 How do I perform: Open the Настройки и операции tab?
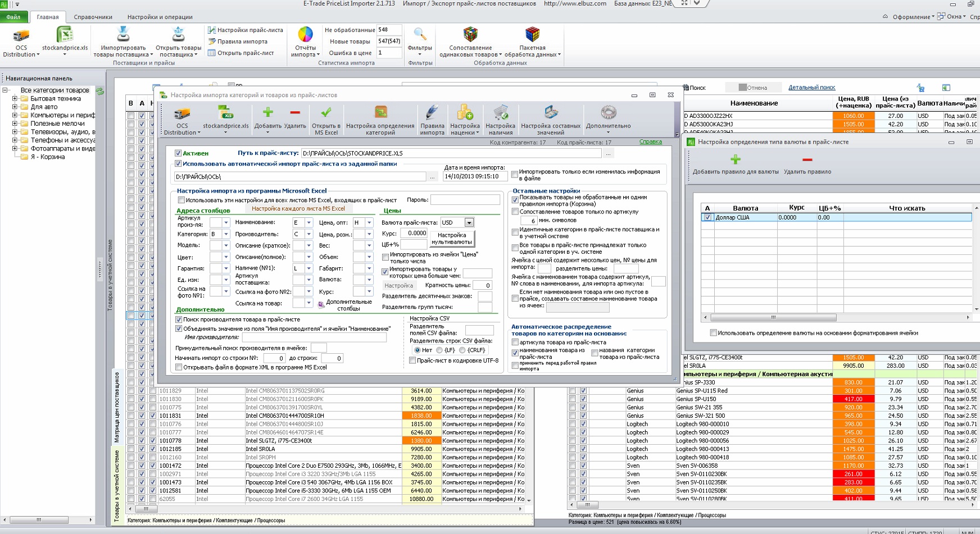point(160,17)
